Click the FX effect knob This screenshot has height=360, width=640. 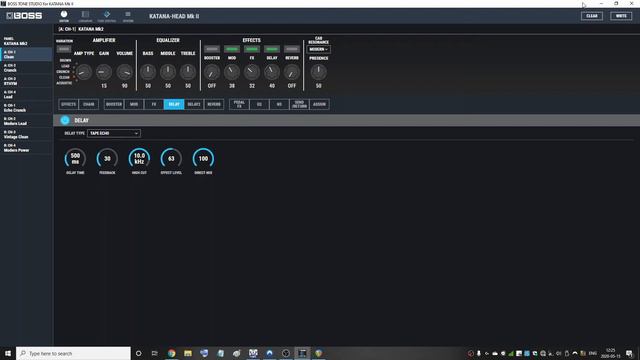tap(252, 72)
